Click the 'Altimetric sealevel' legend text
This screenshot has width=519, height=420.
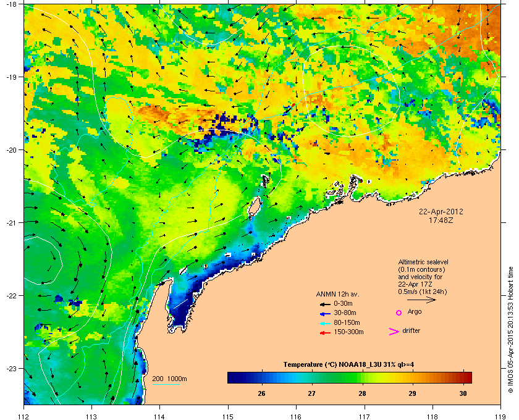tap(423, 262)
